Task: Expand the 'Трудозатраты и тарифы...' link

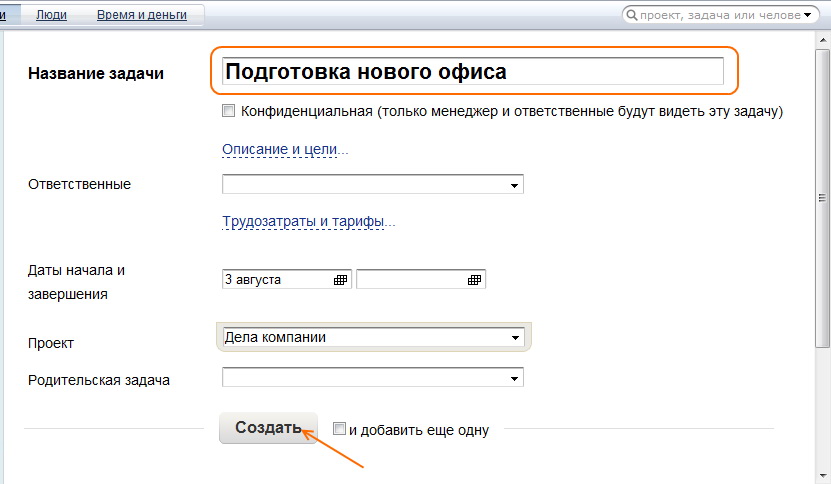Action: 308,222
